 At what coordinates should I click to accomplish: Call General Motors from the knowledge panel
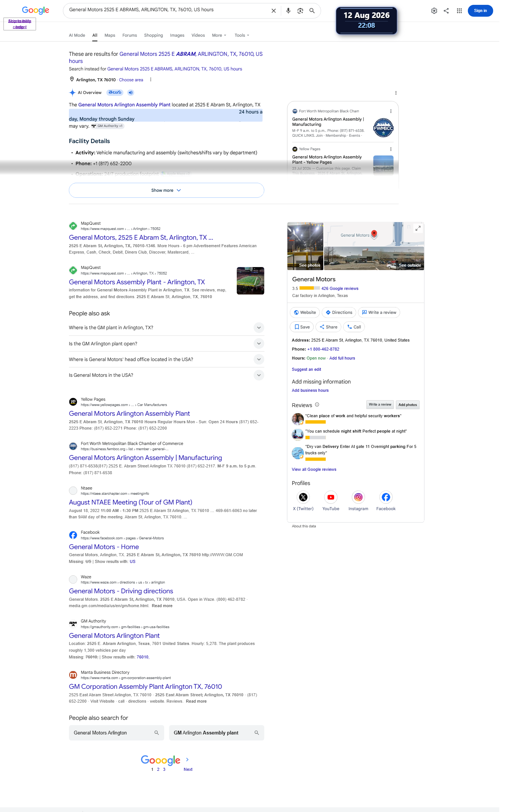click(x=354, y=327)
